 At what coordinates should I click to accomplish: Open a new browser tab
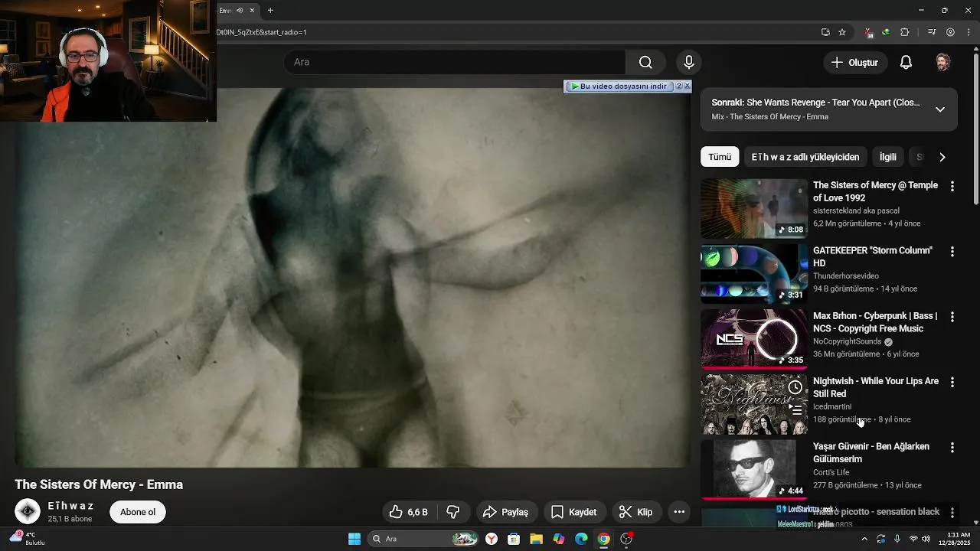point(270,10)
